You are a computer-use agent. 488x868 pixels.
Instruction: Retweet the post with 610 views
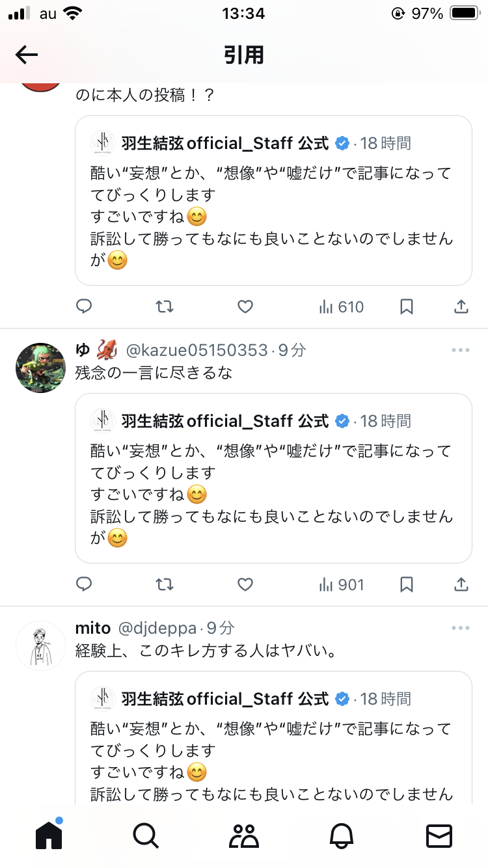(x=165, y=306)
